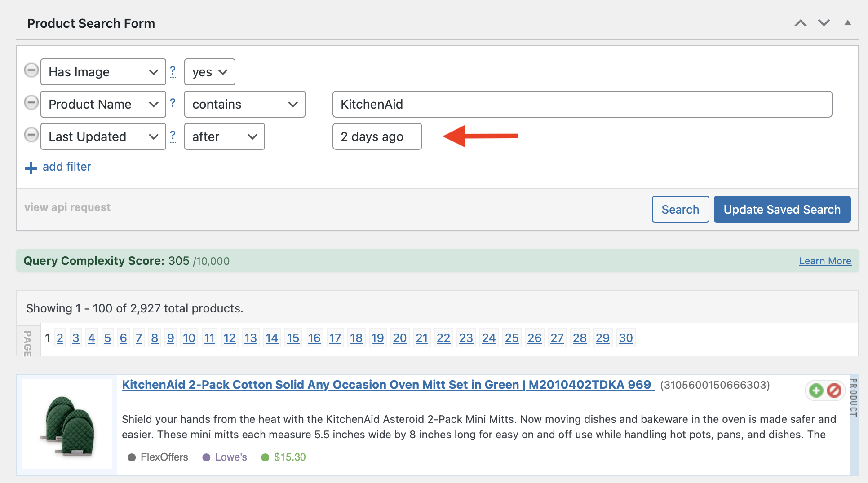Click the Search button

tap(680, 209)
